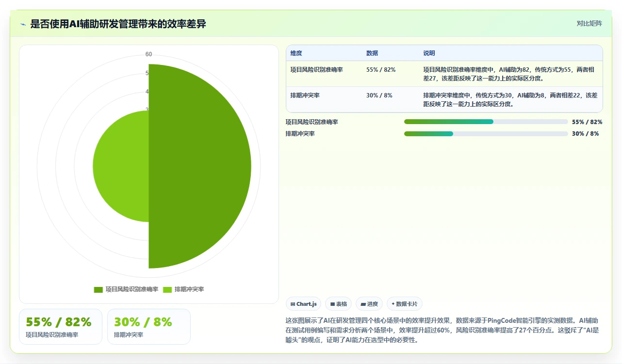Click the description for 排期冲突率 row

click(510, 99)
